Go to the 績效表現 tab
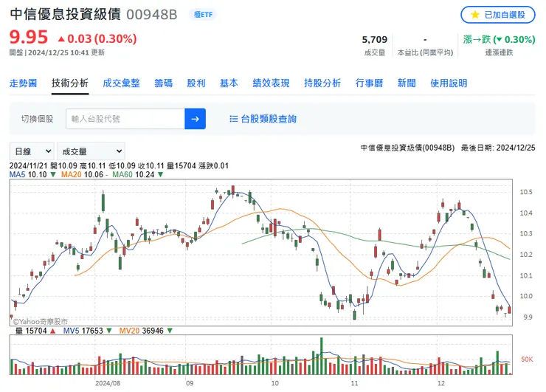This screenshot has width=546, height=392. pyautogui.click(x=271, y=83)
